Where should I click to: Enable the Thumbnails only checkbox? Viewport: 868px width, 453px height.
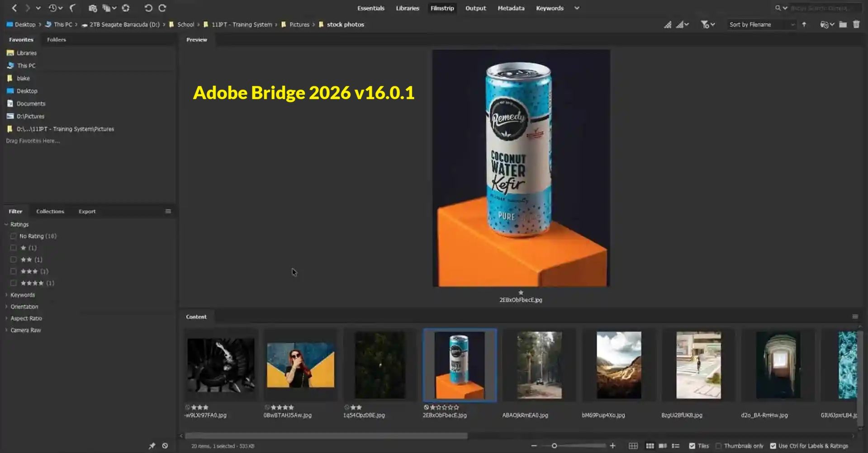[718, 446]
